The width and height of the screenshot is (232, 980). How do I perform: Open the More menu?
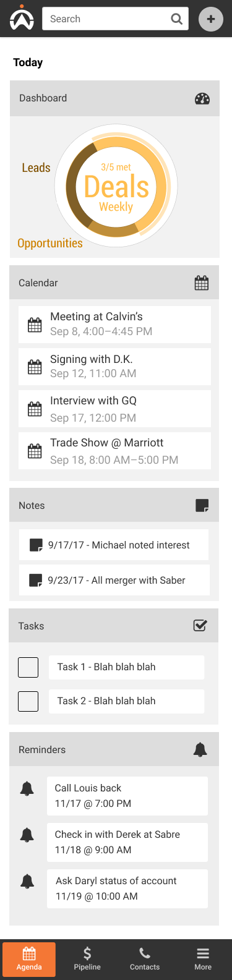(x=203, y=959)
